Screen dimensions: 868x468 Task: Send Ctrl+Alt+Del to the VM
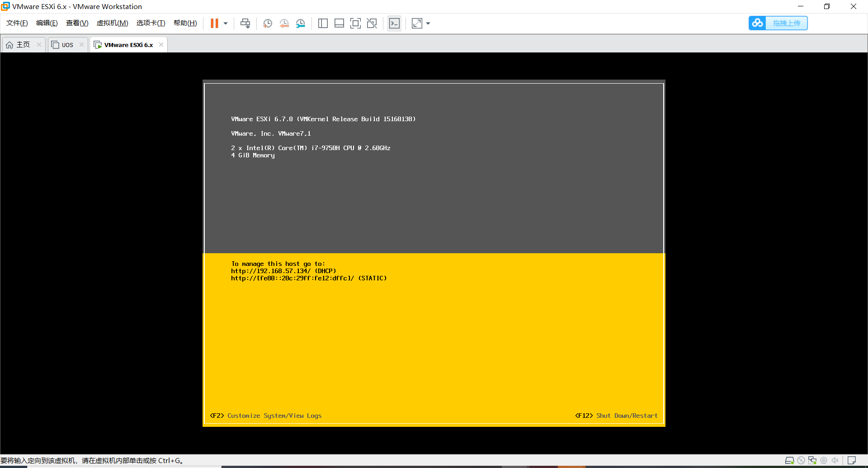click(245, 23)
